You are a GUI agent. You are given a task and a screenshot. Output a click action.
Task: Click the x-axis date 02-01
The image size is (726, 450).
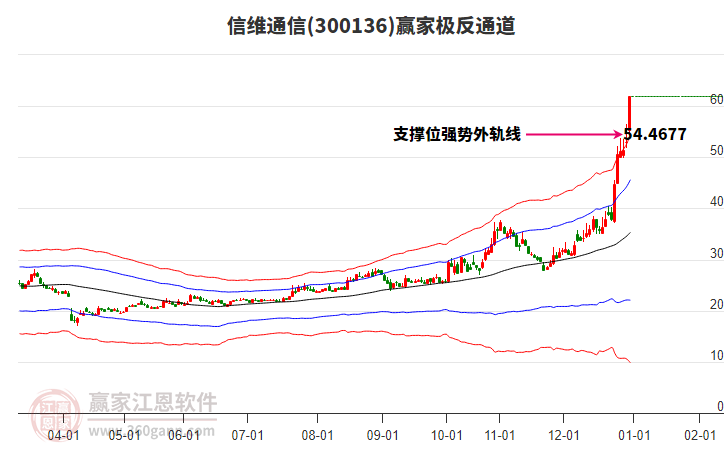pos(700,435)
